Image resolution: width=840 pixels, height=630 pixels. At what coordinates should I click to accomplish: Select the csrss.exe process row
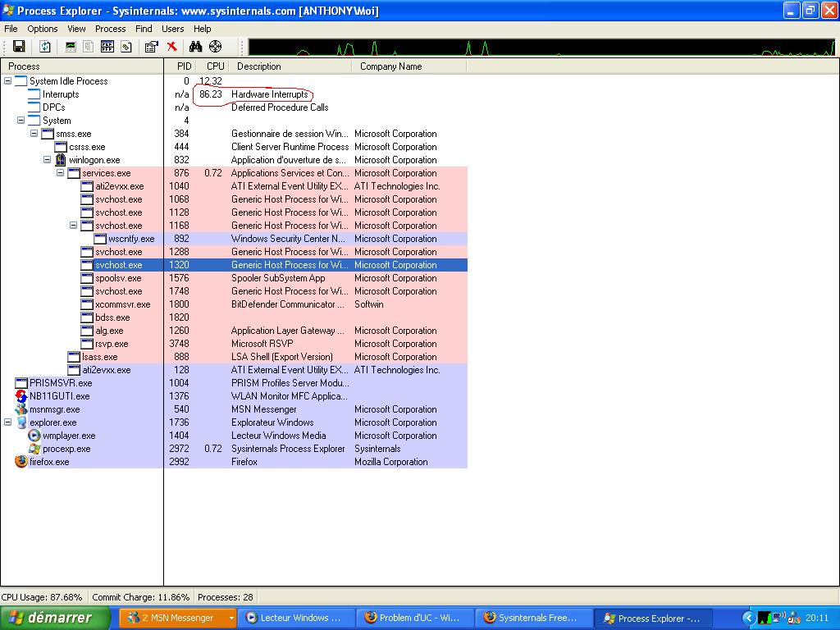(x=234, y=147)
